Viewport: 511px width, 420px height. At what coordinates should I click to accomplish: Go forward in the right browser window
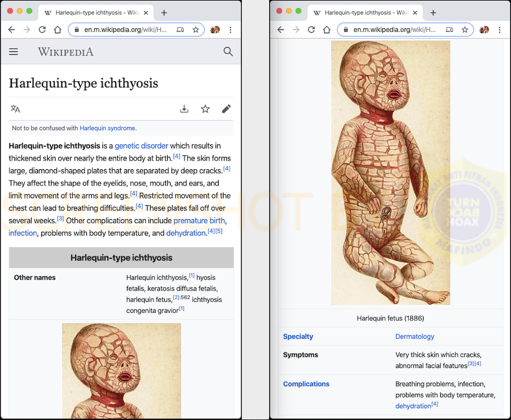(296, 29)
